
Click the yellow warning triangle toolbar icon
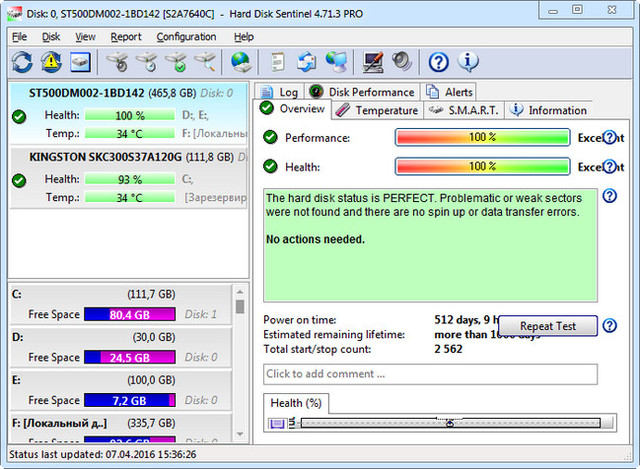tap(51, 62)
